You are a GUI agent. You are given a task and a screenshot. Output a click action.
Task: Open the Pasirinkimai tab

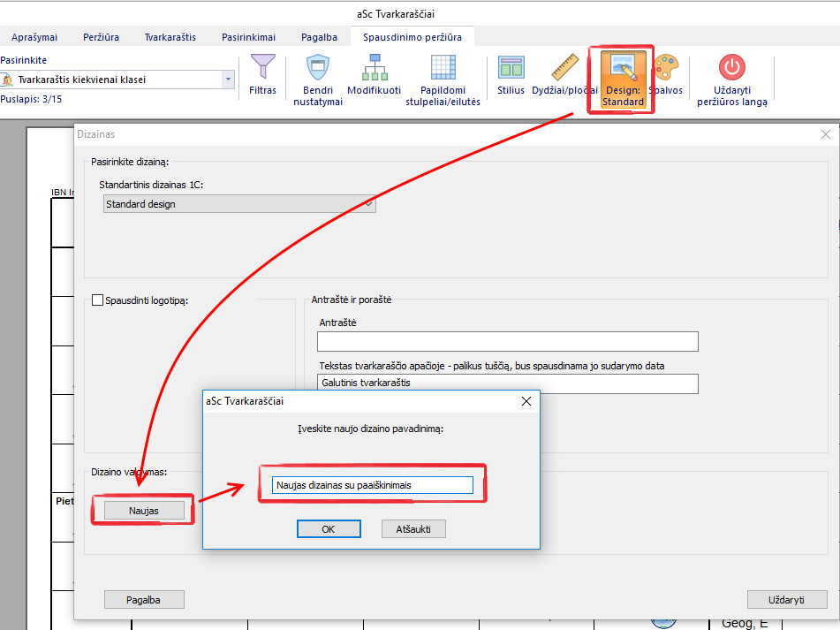(x=248, y=37)
